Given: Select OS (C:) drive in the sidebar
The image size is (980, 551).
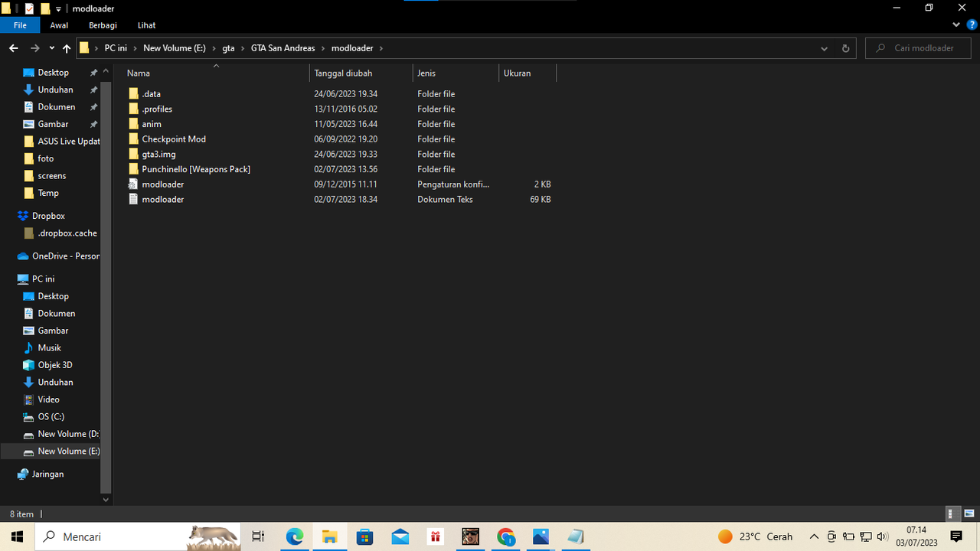Looking at the screenshot, I should click(x=51, y=416).
